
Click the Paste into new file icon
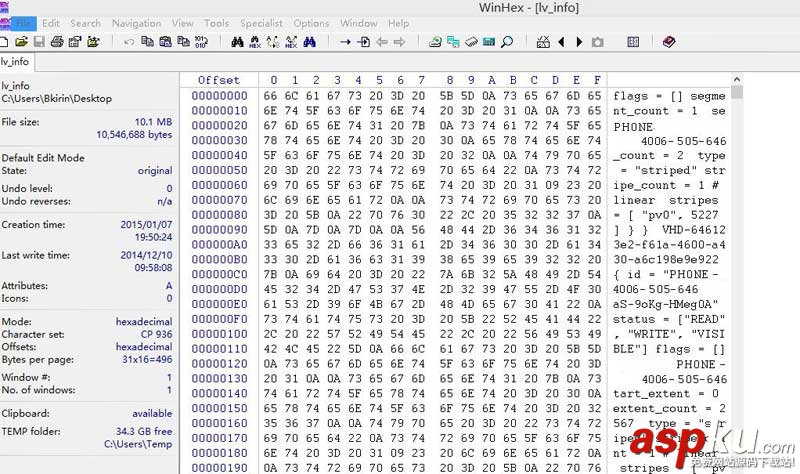(183, 42)
